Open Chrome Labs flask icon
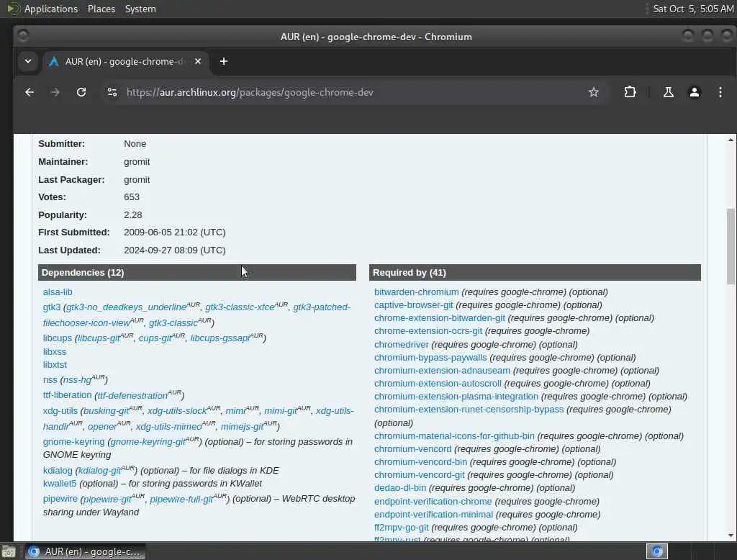The width and height of the screenshot is (737, 560). pyautogui.click(x=668, y=92)
